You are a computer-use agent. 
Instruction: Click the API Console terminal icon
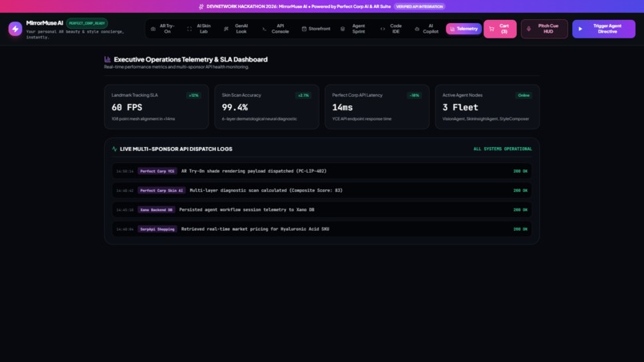click(264, 29)
